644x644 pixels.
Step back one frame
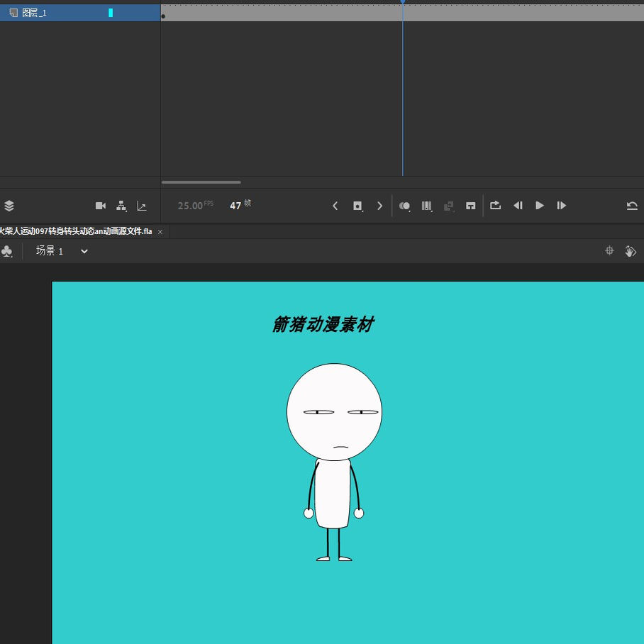click(518, 206)
